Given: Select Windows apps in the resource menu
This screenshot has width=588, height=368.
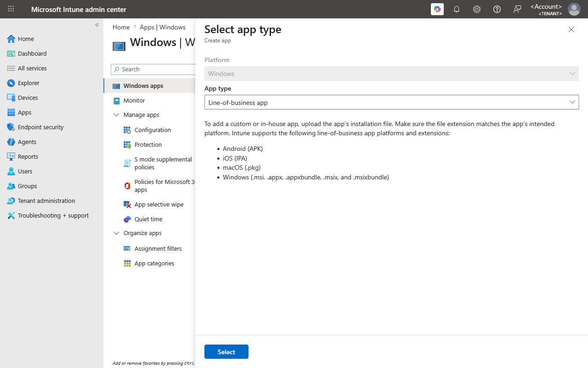Looking at the screenshot, I should click(150, 86).
